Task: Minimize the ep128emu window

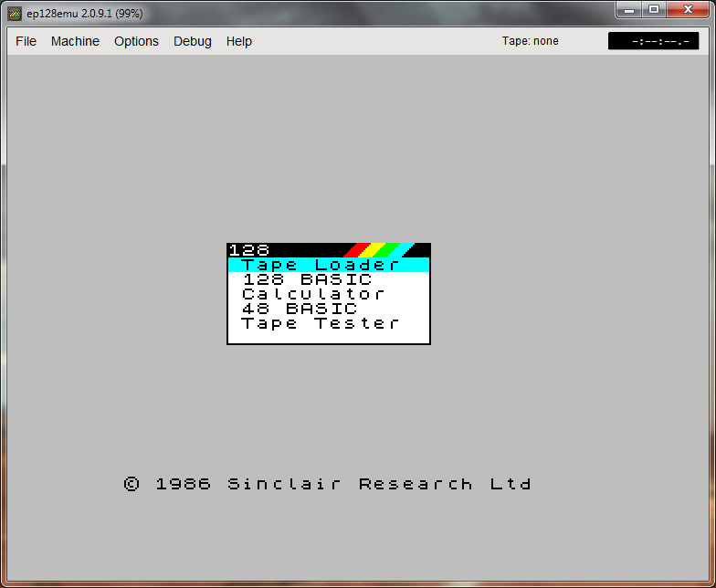Action: click(x=629, y=9)
